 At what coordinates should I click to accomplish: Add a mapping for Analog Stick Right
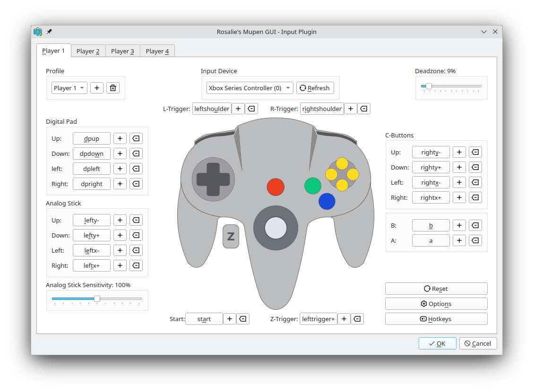click(x=120, y=265)
